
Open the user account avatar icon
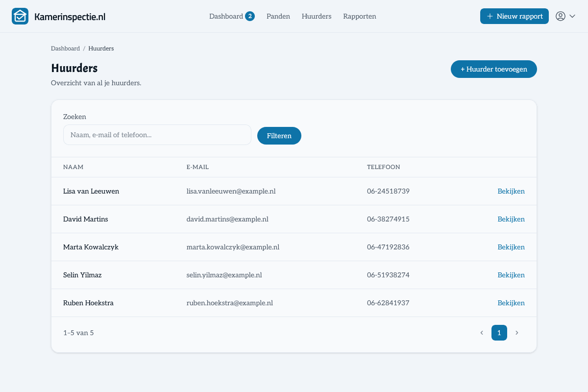(x=561, y=16)
